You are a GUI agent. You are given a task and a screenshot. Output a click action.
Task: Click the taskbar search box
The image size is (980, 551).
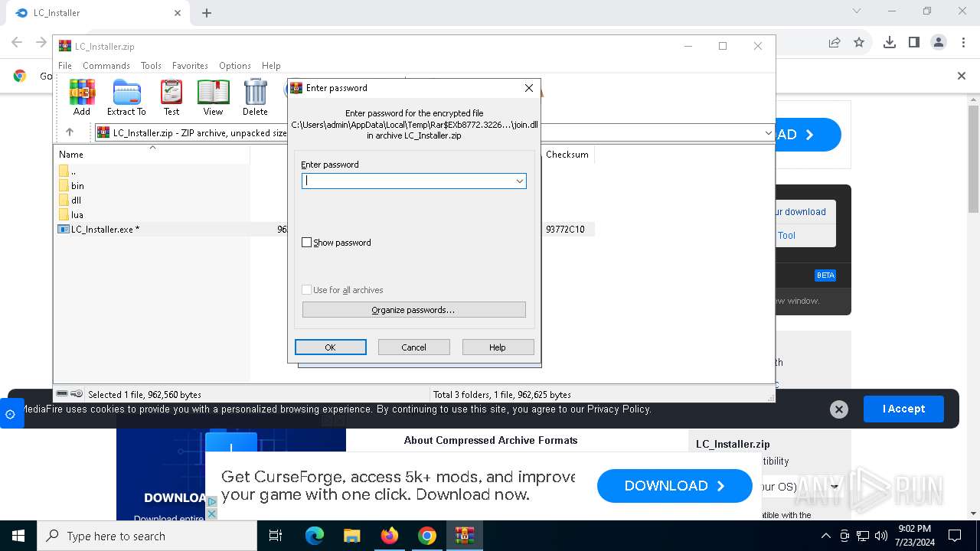(x=147, y=536)
